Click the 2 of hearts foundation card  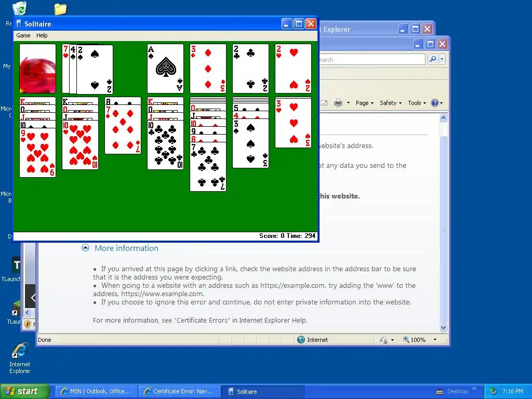pyautogui.click(x=293, y=69)
